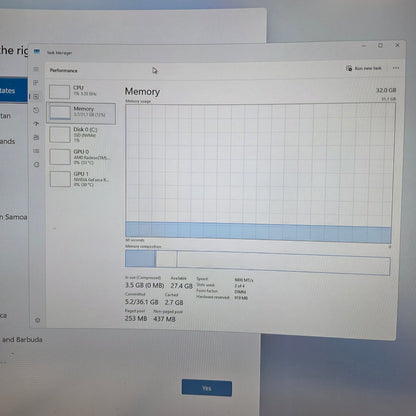Click the GPU 1 mini graph thumbnail
The image size is (416, 416).
click(x=60, y=179)
